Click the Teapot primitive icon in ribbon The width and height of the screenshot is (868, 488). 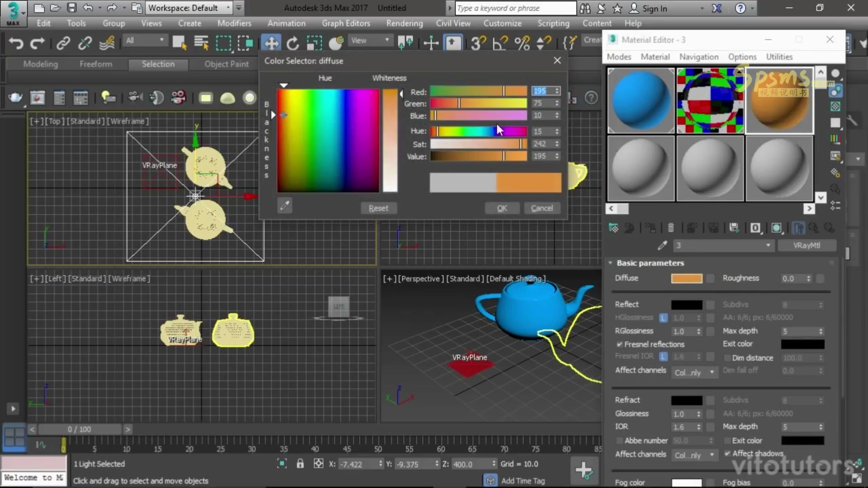(15, 98)
